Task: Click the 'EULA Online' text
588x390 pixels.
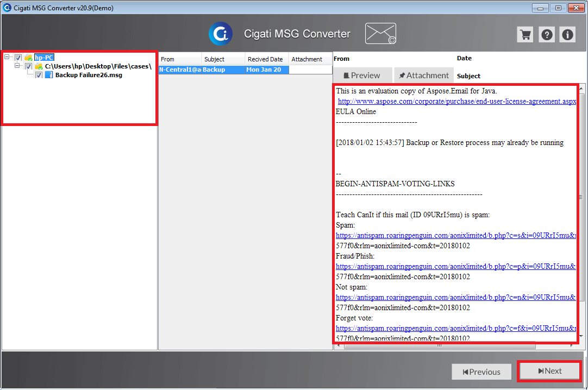Action: (356, 112)
